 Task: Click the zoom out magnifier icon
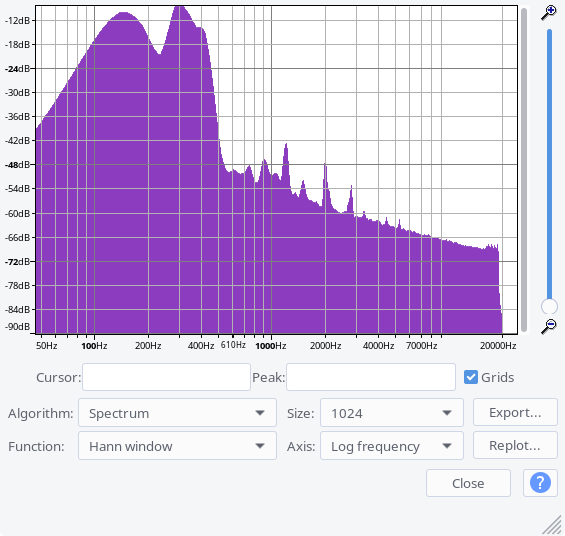549,326
